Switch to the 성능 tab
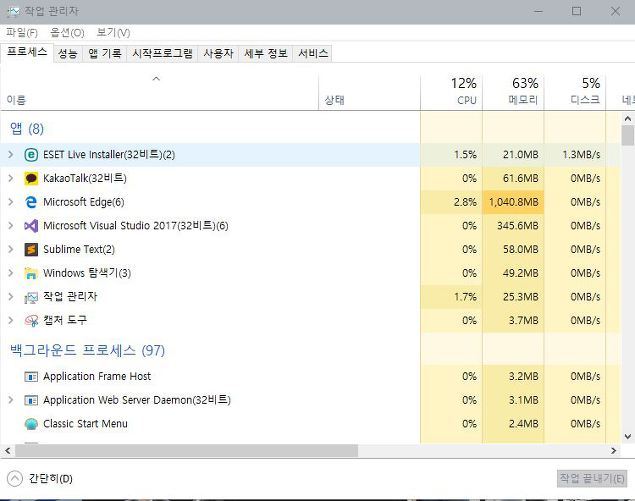The image size is (635, 501). (x=68, y=53)
